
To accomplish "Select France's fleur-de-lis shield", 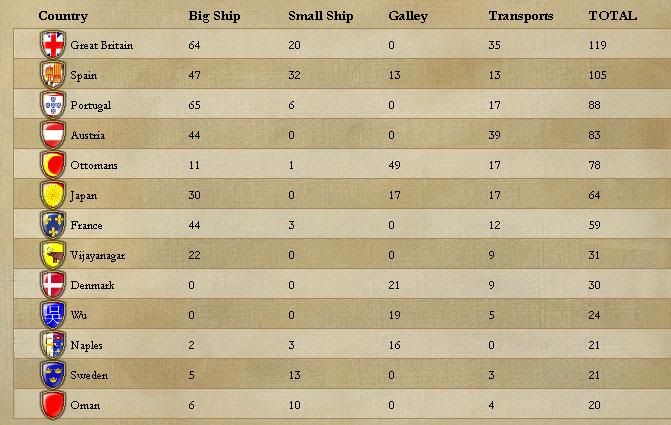I will [x=53, y=225].
